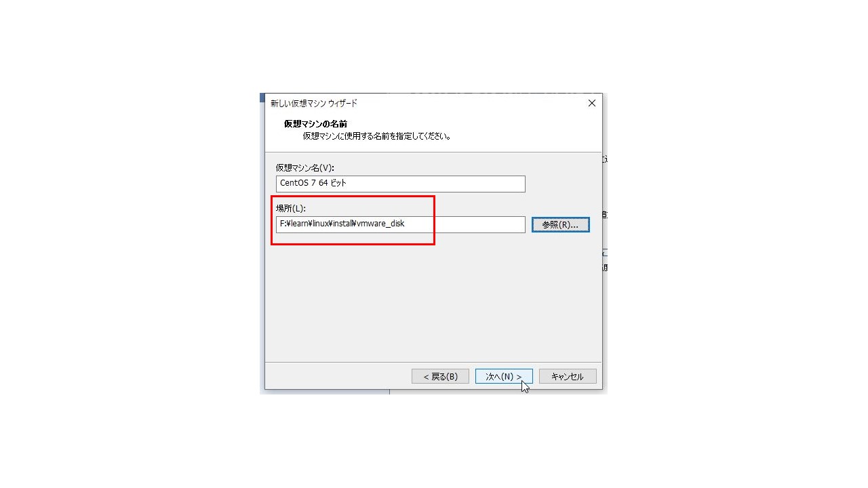Screen dimensions: 868x488
Task: Click the 場所(L): label
Action: coord(291,208)
